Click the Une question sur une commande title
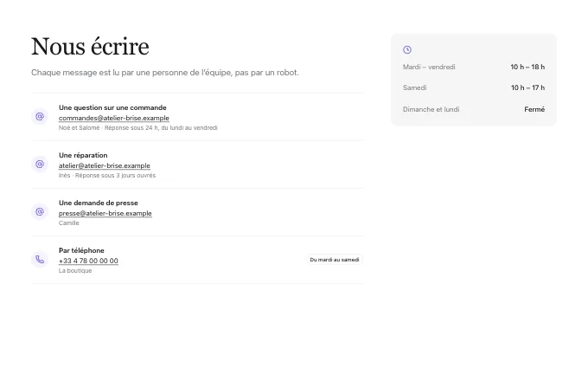This screenshot has width=588, height=368. click(112, 107)
